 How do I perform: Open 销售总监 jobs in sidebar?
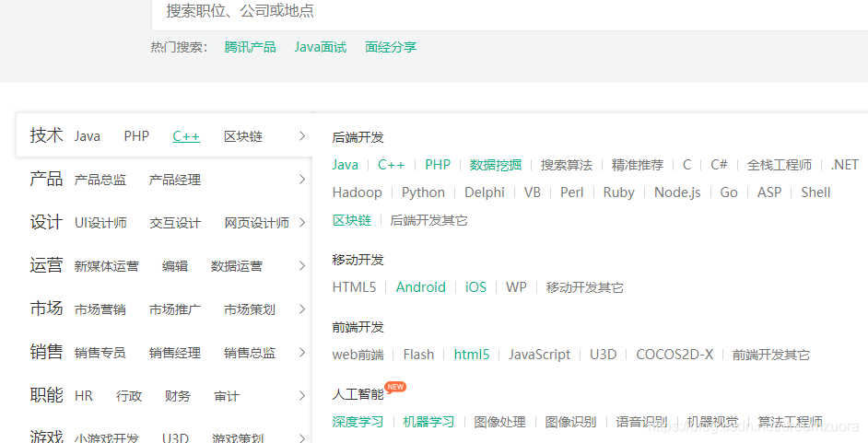click(x=250, y=353)
